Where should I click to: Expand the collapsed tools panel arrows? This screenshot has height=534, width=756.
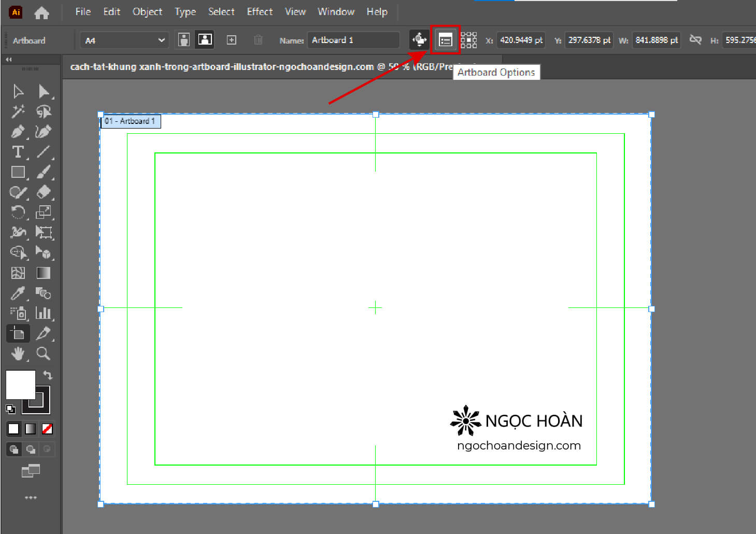coord(9,60)
